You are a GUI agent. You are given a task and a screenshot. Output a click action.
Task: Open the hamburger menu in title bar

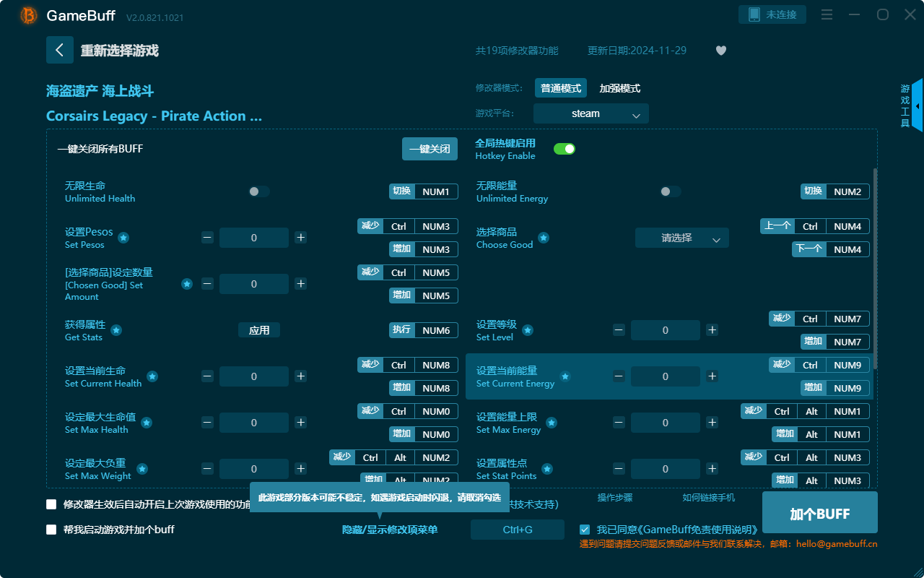pyautogui.click(x=827, y=14)
